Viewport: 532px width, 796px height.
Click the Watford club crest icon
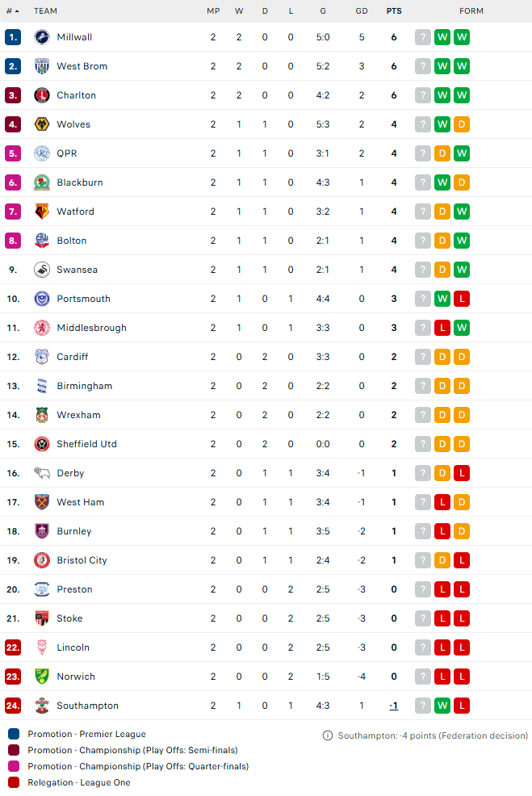42,212
